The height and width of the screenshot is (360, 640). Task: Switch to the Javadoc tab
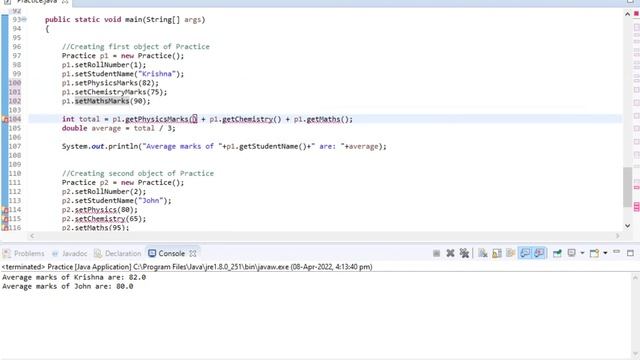[x=69, y=253]
